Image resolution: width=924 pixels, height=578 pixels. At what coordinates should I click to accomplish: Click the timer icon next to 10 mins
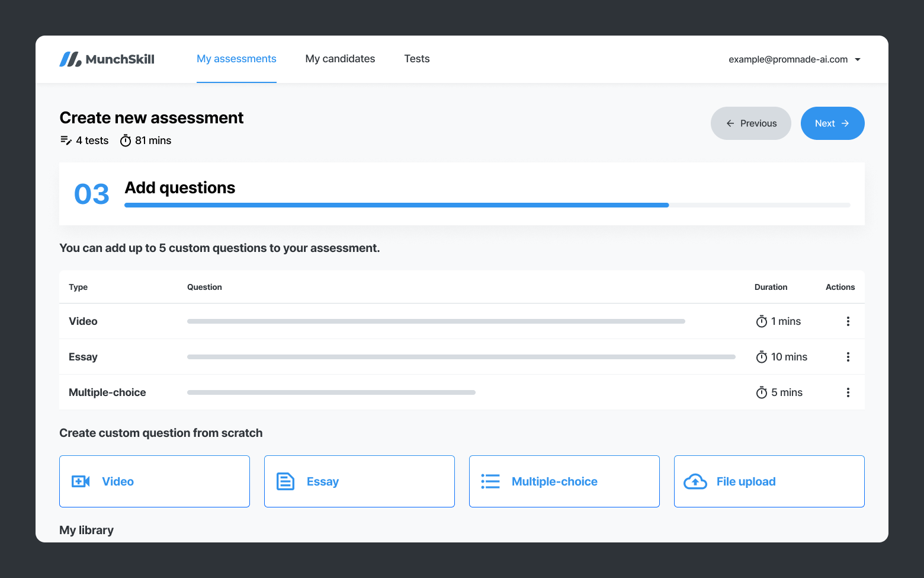click(762, 357)
